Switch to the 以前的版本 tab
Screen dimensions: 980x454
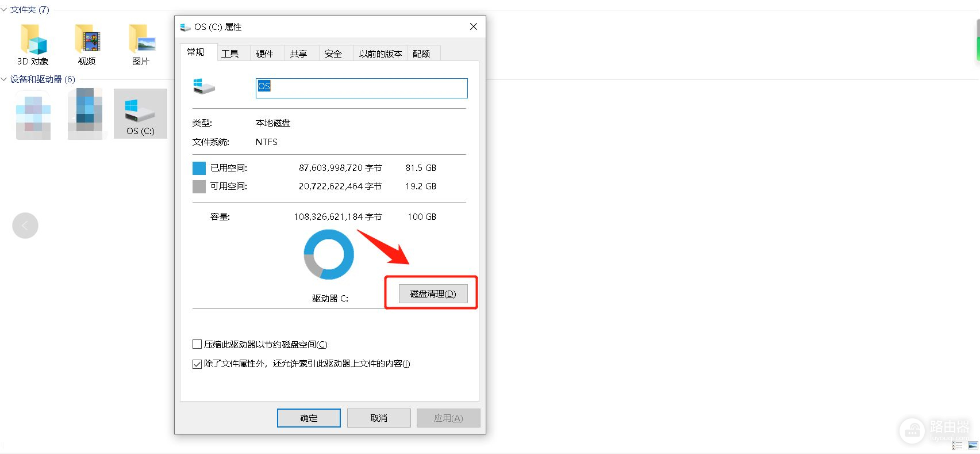point(381,54)
